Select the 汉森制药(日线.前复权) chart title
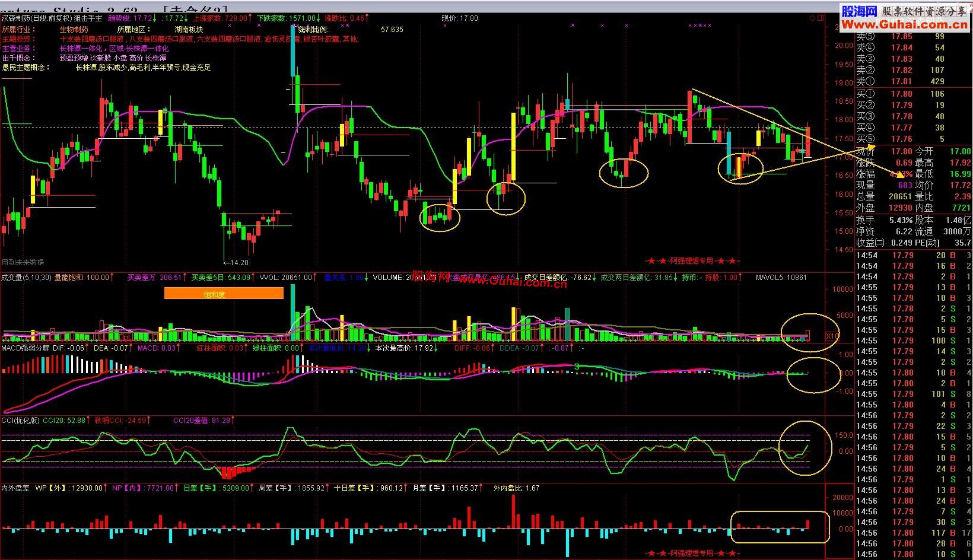 pos(37,18)
